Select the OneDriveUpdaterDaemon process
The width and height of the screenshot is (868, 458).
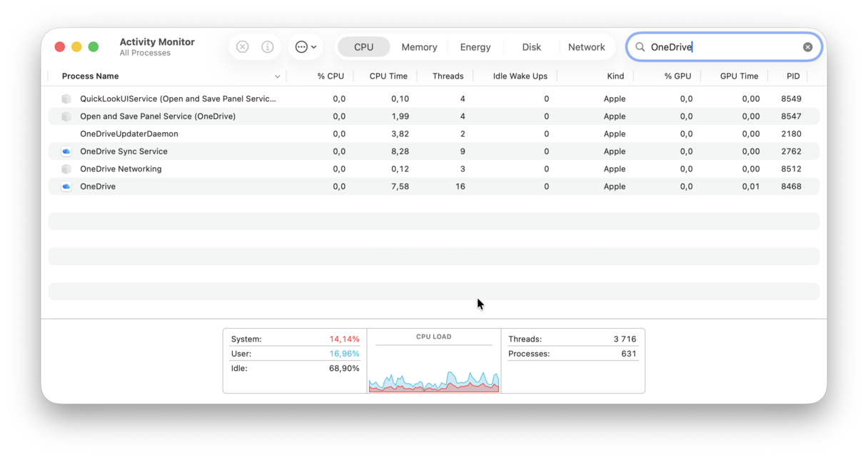pos(129,134)
